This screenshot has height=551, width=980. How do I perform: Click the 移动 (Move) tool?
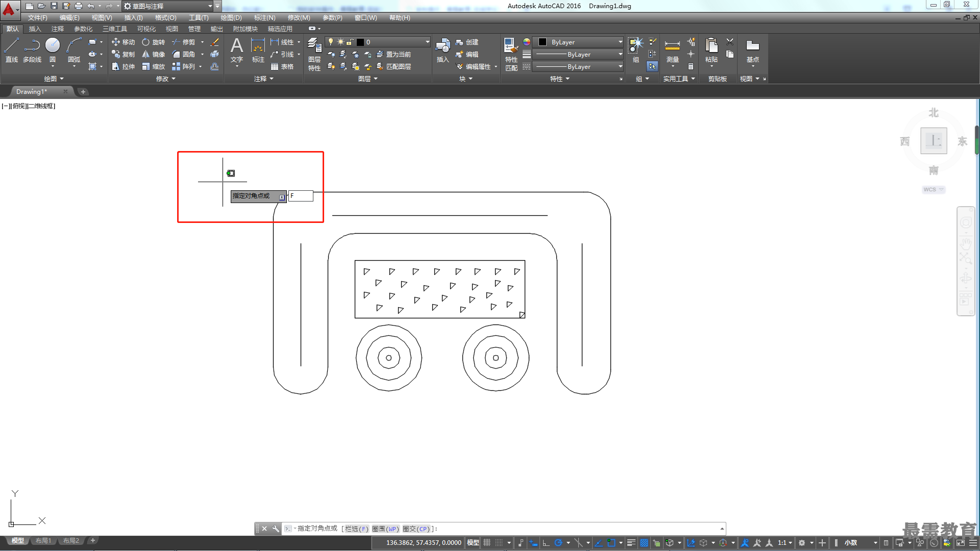tap(123, 42)
